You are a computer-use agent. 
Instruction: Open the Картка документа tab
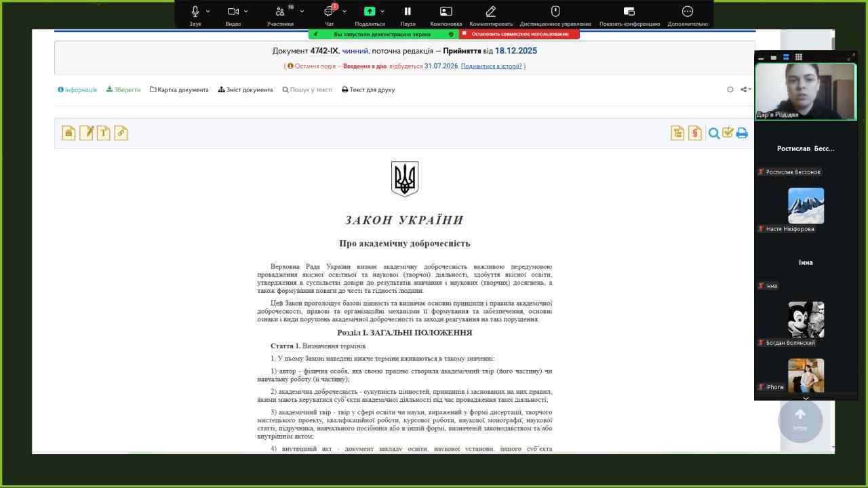179,89
